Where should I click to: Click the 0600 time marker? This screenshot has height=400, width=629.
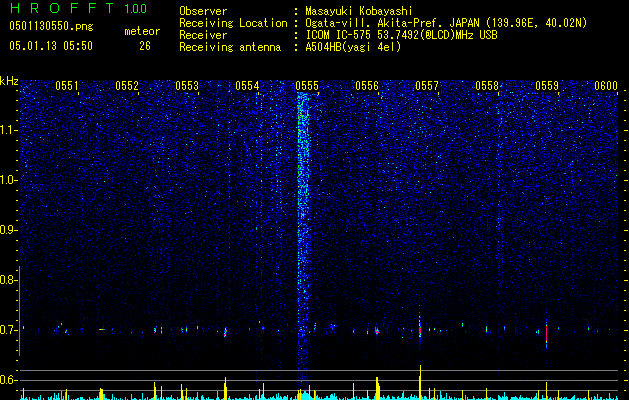606,86
